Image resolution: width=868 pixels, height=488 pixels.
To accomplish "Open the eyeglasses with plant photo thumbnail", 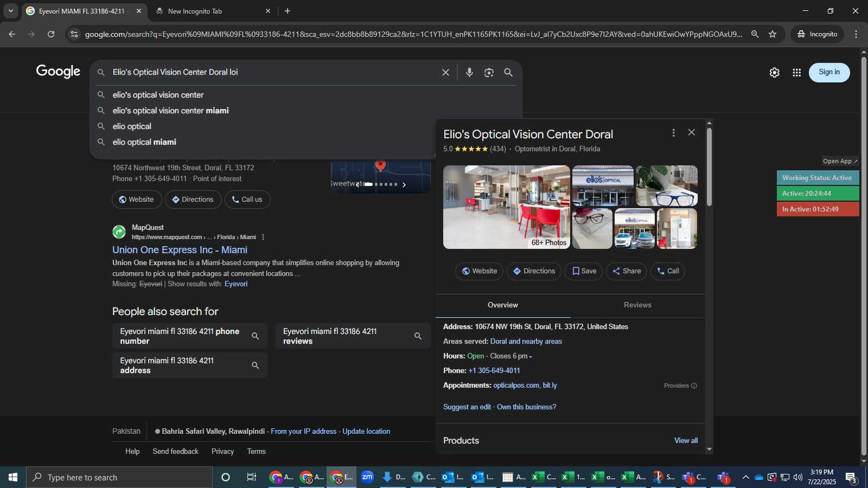I will [x=667, y=185].
